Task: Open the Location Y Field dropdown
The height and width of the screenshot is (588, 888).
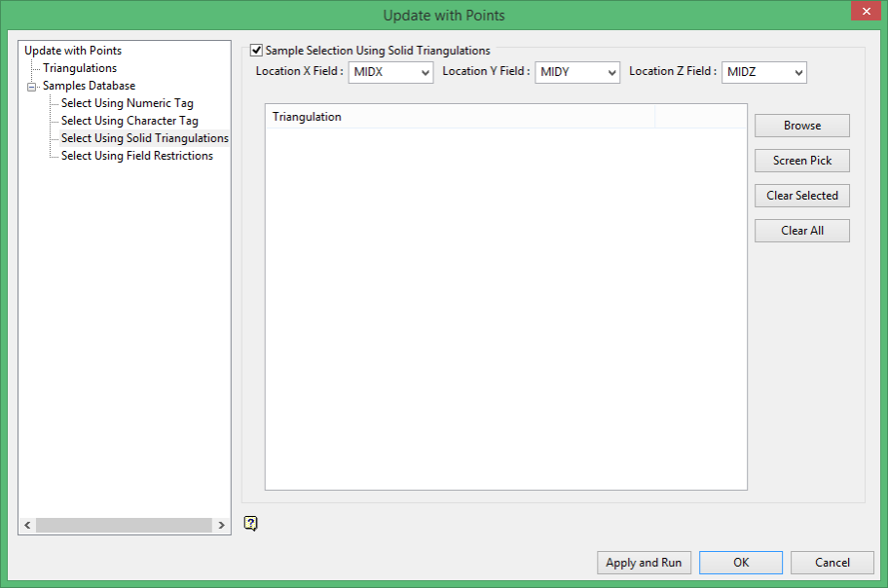Action: click(577, 72)
